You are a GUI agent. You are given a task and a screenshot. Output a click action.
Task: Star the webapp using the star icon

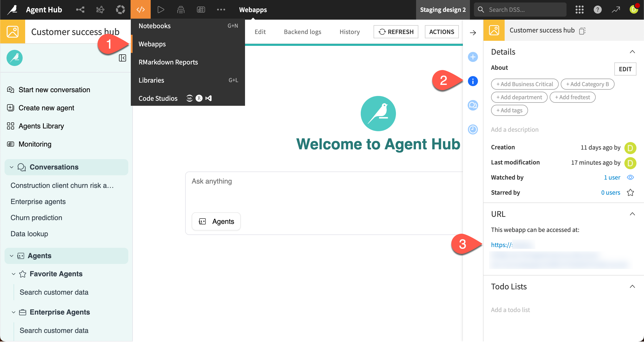[631, 192]
